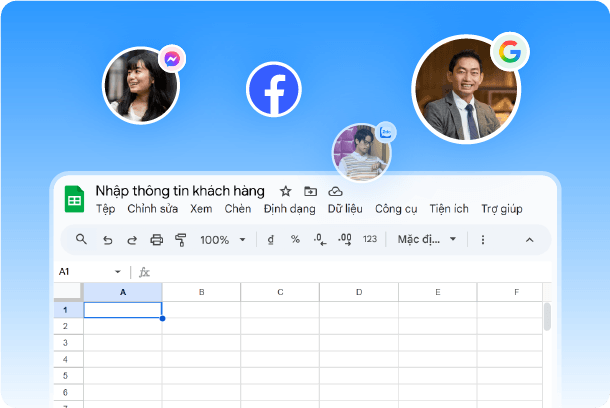Viewport: 610px width, 408px height.
Task: Click the man in suit profile photo
Action: (x=466, y=89)
